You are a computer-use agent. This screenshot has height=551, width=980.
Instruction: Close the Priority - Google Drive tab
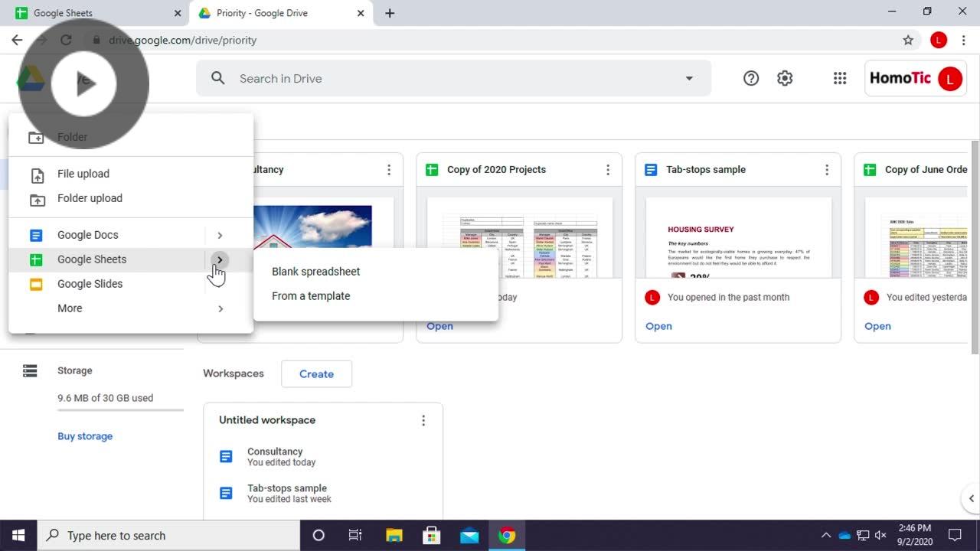point(361,13)
